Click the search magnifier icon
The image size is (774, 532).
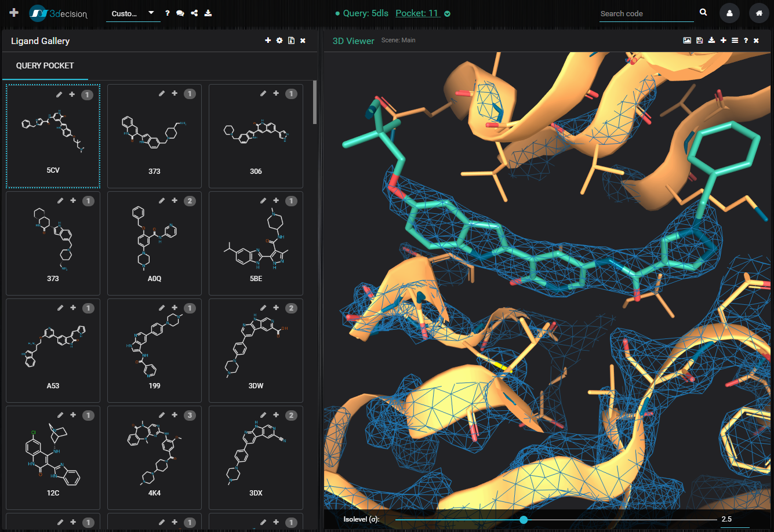point(703,12)
